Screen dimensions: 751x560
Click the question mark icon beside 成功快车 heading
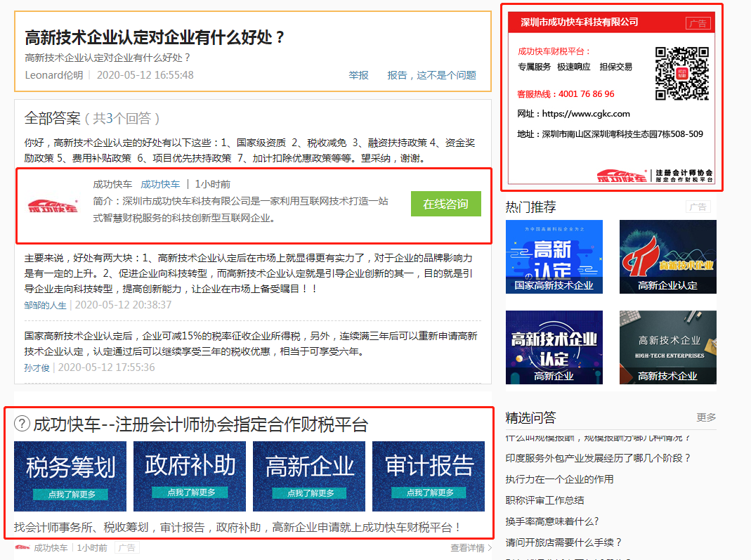[22, 424]
